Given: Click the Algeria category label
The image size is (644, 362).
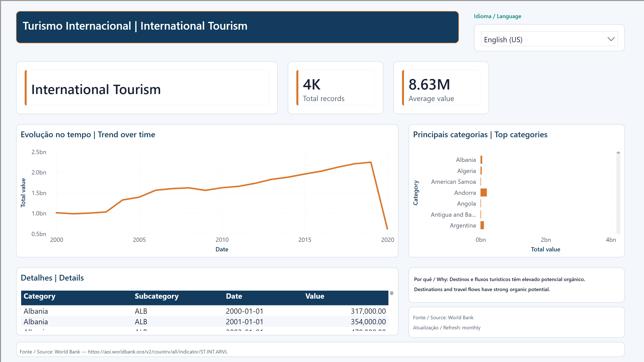Looking at the screenshot, I should (x=466, y=171).
